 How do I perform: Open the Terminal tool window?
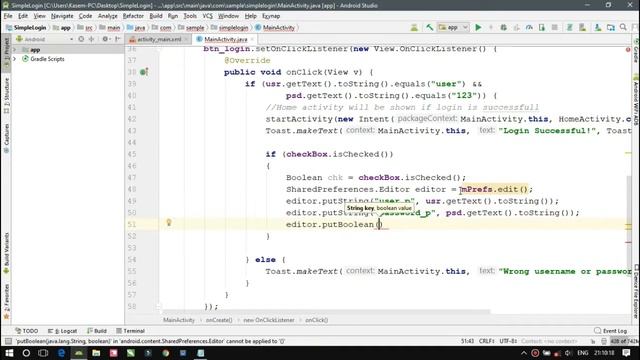coord(130,331)
